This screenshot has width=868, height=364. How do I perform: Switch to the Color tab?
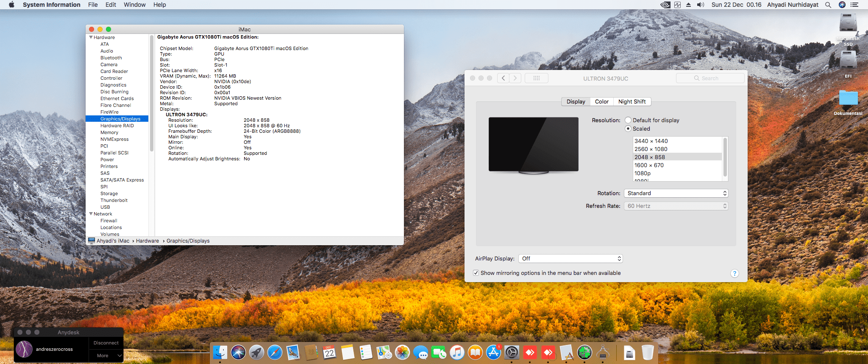[x=601, y=101]
